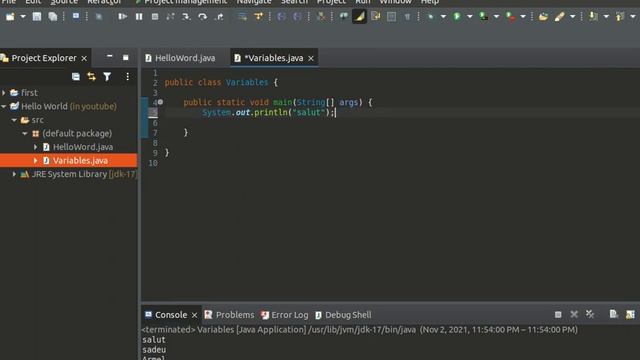Screen dimensions: 640x360
Task: Collapse the src folder node
Action: (14, 120)
